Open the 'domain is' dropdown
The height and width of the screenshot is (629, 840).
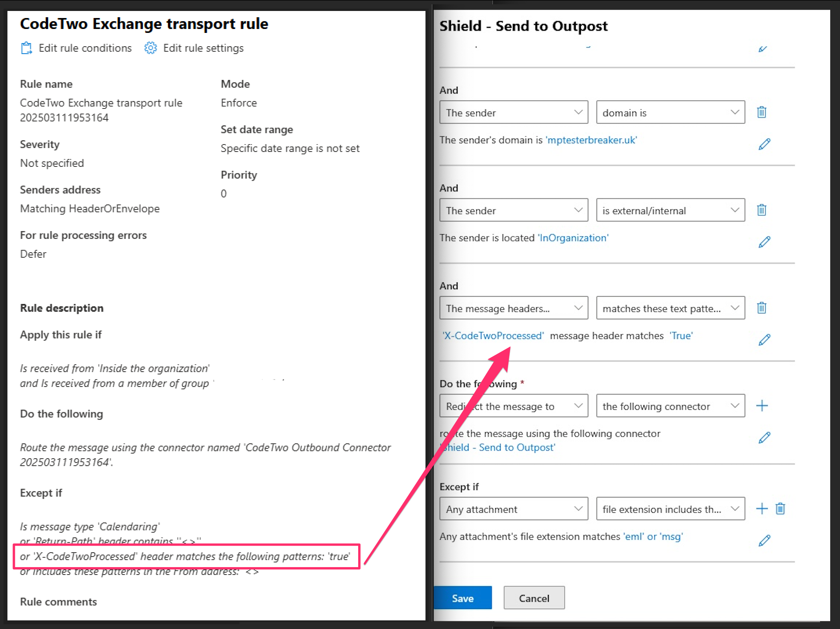click(x=670, y=112)
